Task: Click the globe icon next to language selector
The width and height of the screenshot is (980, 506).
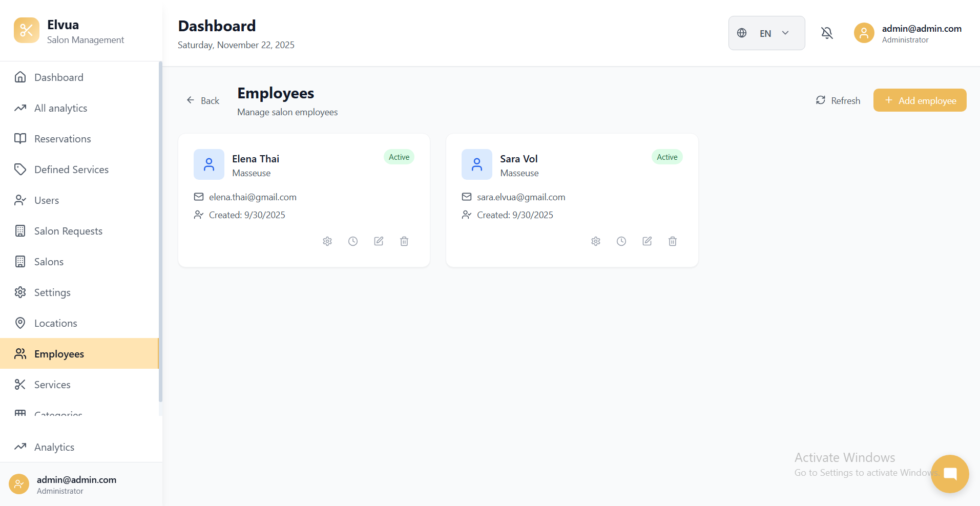Action: point(741,33)
